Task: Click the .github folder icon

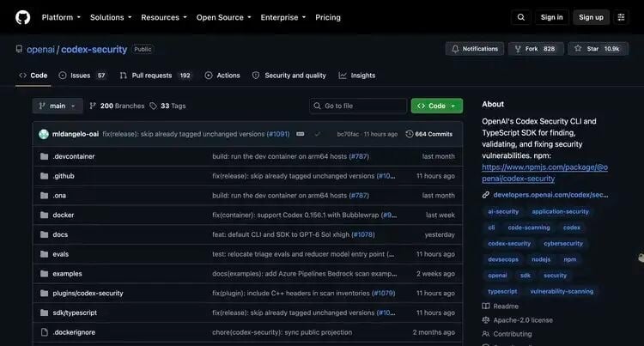Action: tap(45, 176)
